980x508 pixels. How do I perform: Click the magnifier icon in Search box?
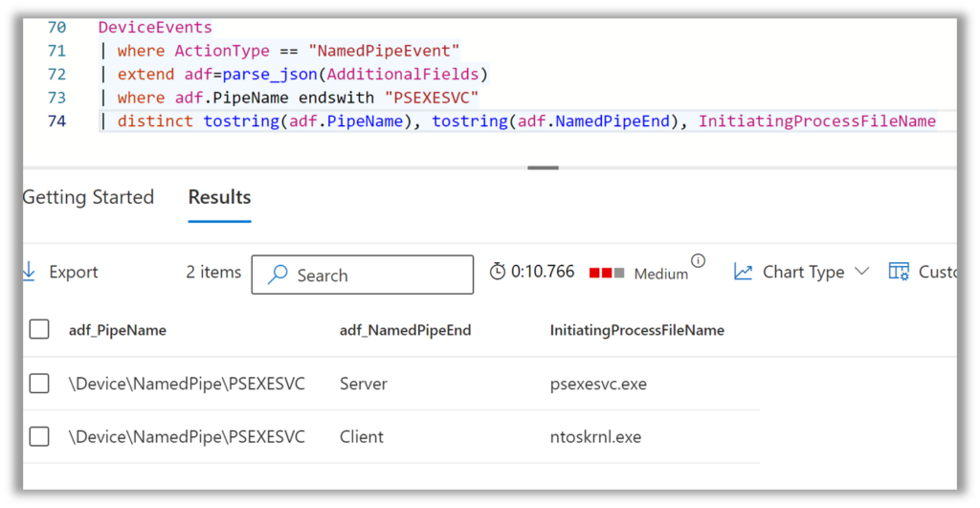(x=278, y=276)
